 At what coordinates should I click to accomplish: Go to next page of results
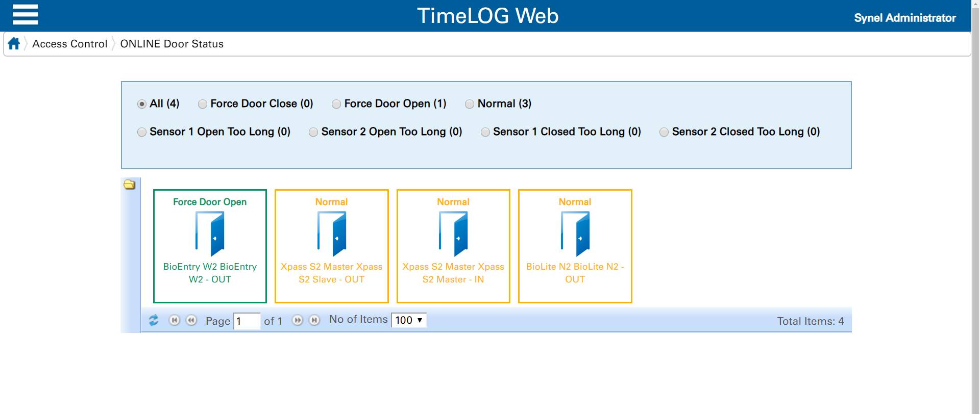click(298, 320)
